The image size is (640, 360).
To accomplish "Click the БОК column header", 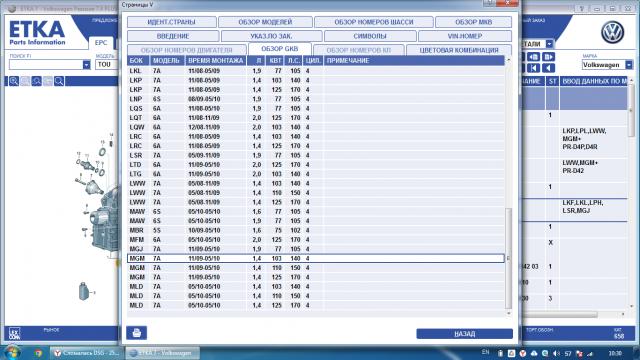I will (139, 60).
